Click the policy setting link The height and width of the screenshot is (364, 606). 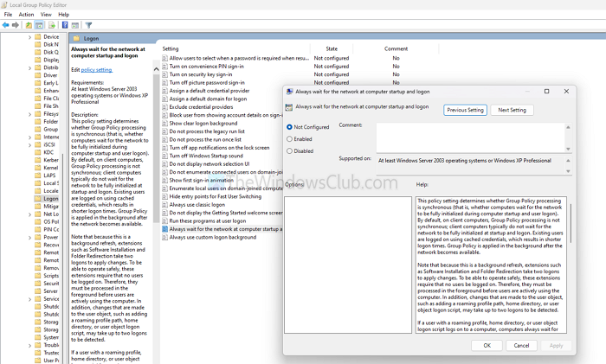point(97,70)
